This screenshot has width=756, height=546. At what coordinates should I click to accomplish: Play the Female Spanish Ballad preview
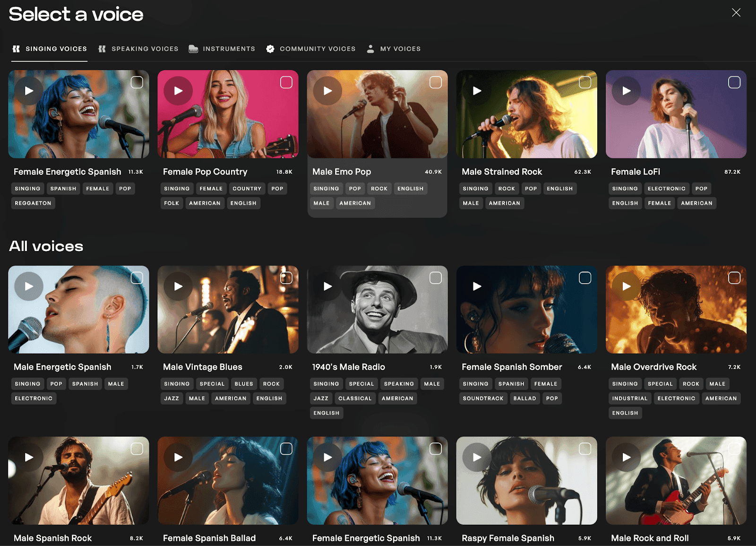pos(178,457)
